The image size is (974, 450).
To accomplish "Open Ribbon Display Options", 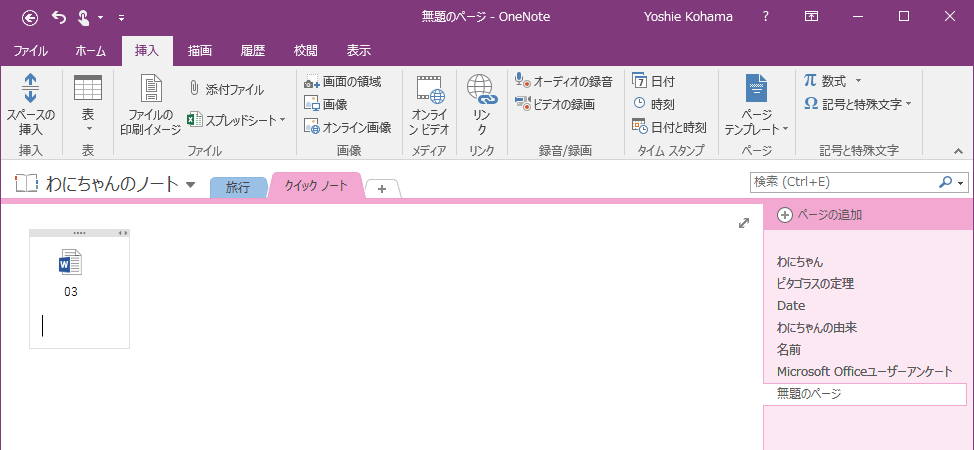I will 811,17.
